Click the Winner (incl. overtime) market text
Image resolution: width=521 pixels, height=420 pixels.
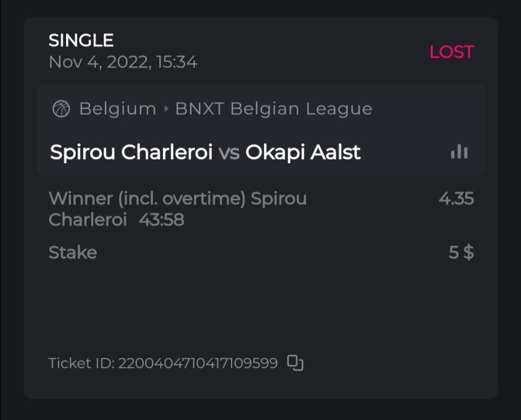pos(147,199)
